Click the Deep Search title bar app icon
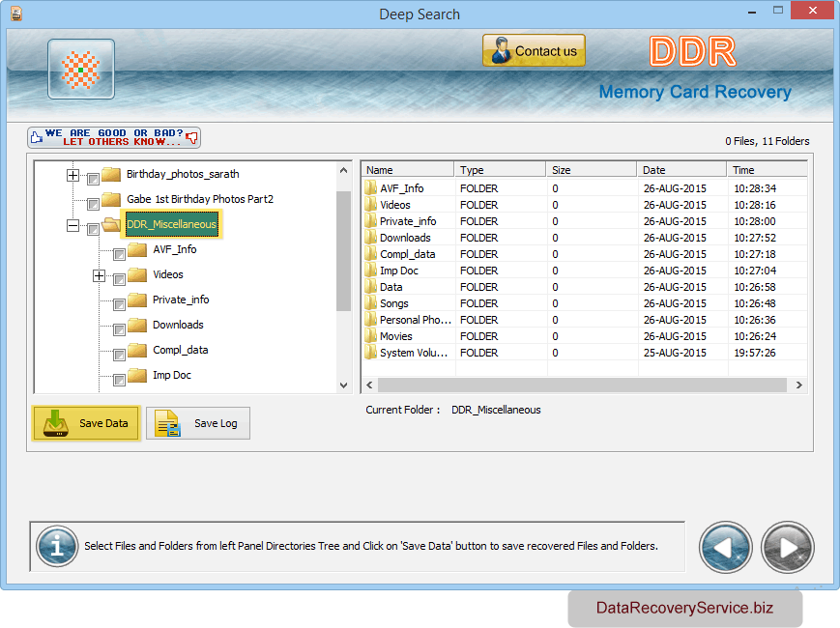The height and width of the screenshot is (628, 840). 16,13
